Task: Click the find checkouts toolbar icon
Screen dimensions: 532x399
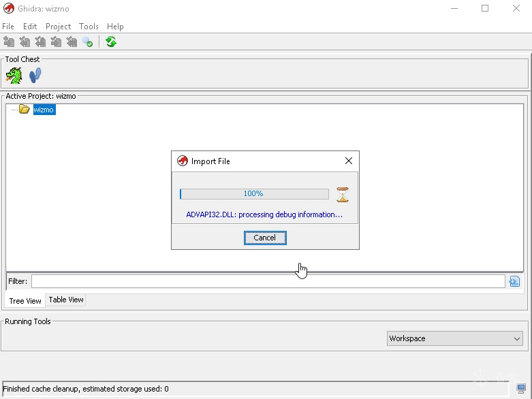Action: click(x=88, y=42)
